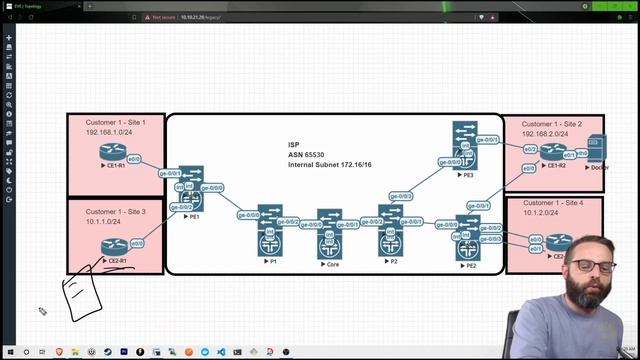Open the Cortana circle icon on the taskbar

(27, 352)
